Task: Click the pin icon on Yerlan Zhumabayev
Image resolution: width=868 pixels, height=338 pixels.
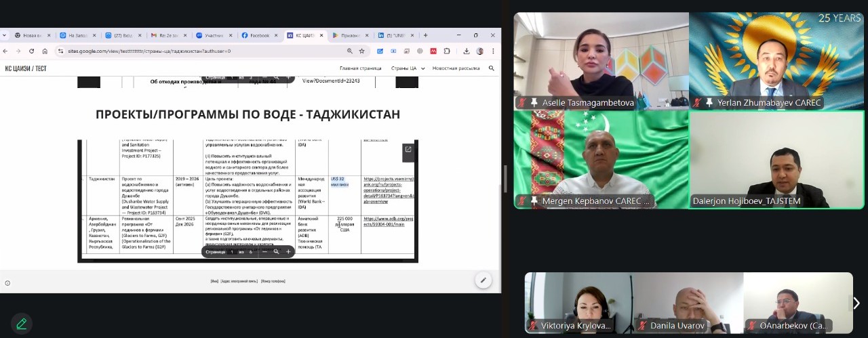Action: 709,103
